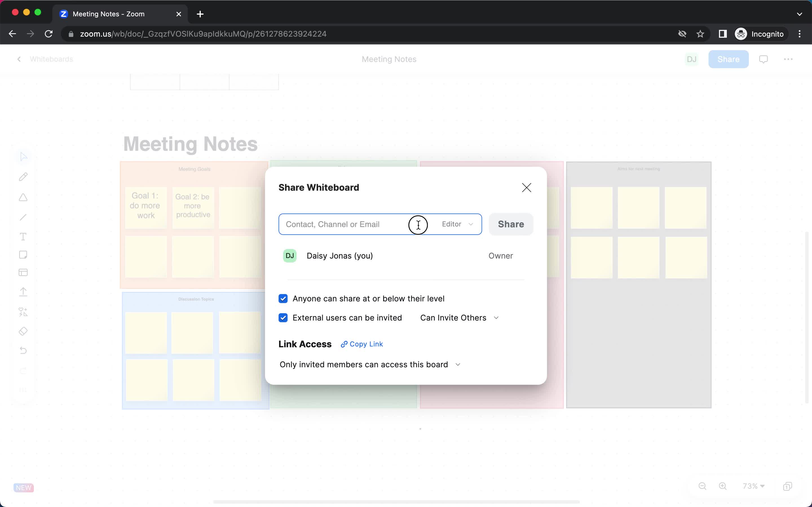Screen dimensions: 812x507
Task: Select the pencil/draw tool
Action: click(23, 176)
